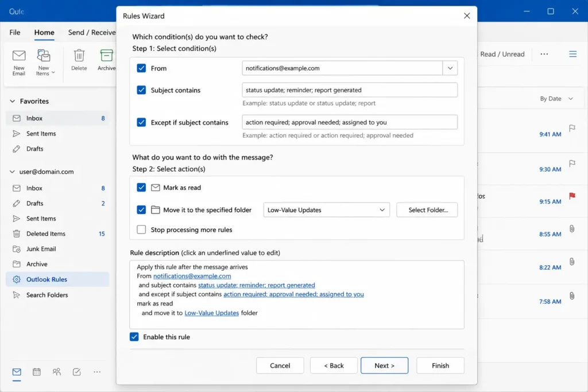Click attachment icon on 8:55 AM message
The width and height of the screenshot is (588, 392).
(572, 228)
